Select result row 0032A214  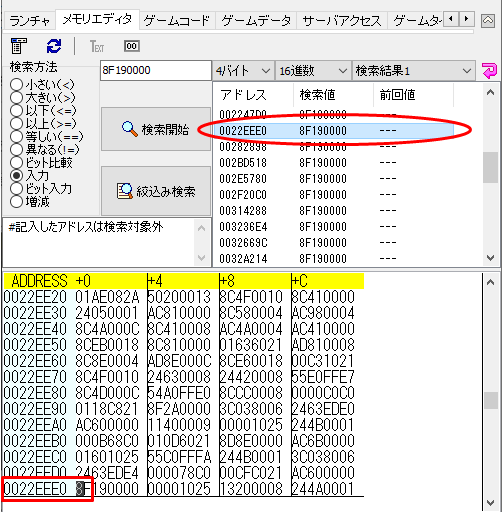(x=333, y=259)
